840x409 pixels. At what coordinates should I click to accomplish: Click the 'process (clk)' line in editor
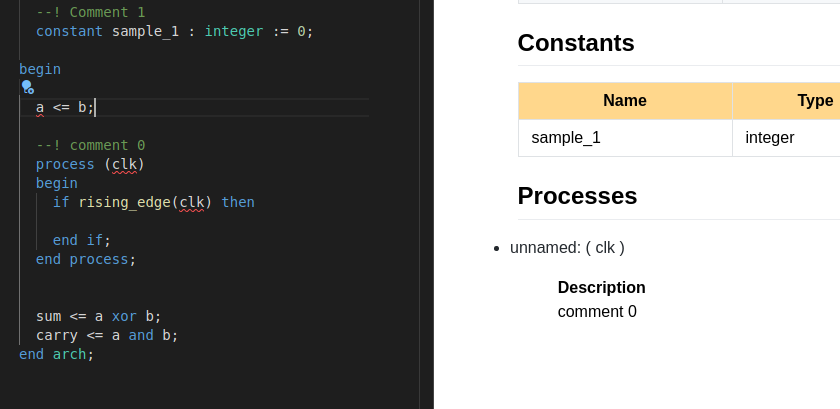[90, 164]
